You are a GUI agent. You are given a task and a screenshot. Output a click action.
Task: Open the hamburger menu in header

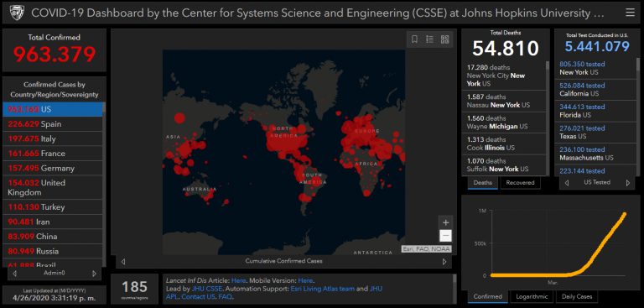630,13
